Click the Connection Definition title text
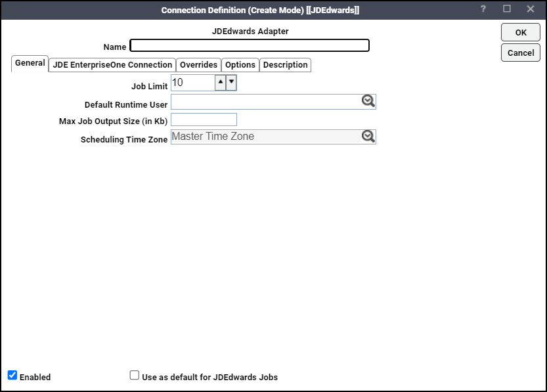 tap(260, 10)
